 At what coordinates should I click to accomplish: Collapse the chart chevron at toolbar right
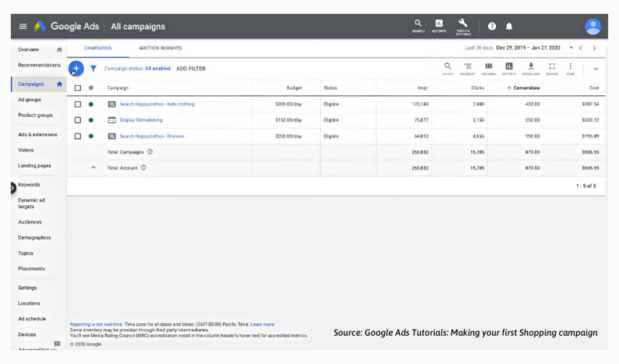[596, 68]
